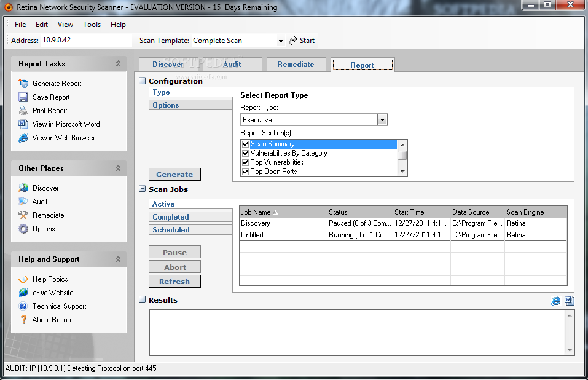Open the Report Type dropdown

tap(382, 120)
